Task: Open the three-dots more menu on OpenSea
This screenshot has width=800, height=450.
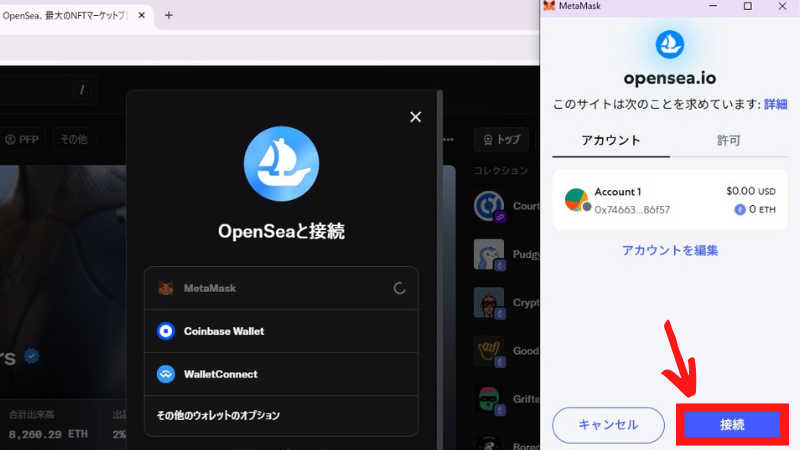Action: (448, 139)
